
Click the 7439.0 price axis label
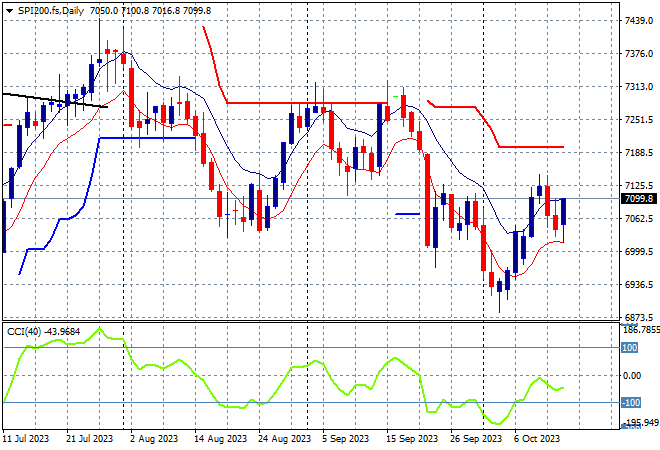tap(639, 21)
